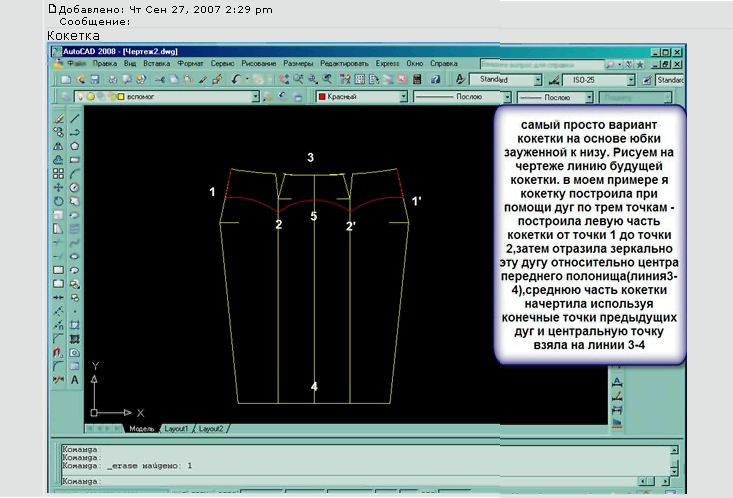Open the Формат menu

191,63
